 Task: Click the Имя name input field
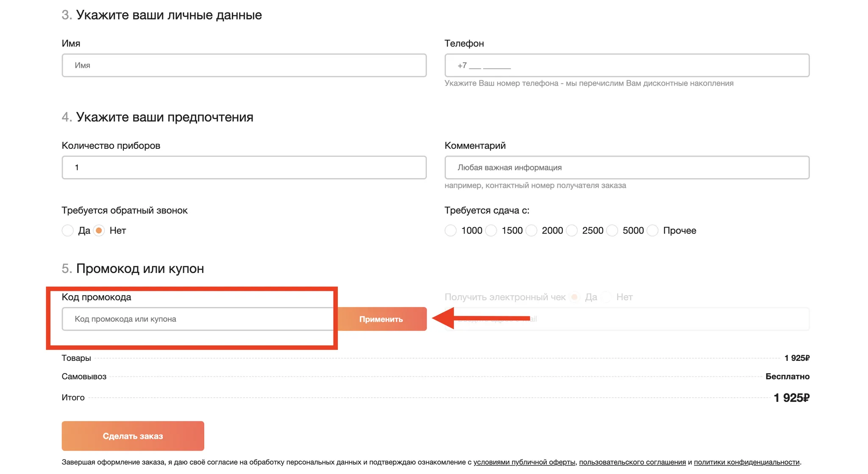coord(244,65)
